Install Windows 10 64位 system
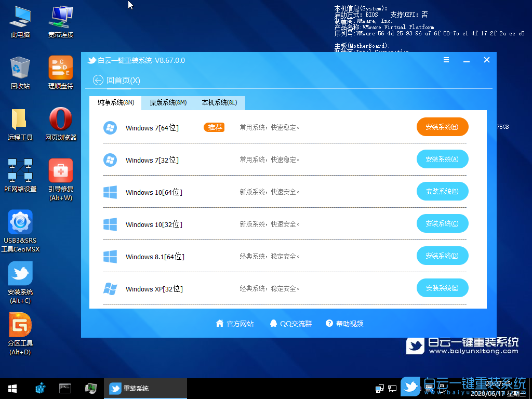Screen dimensions: 532x399 coord(442,191)
